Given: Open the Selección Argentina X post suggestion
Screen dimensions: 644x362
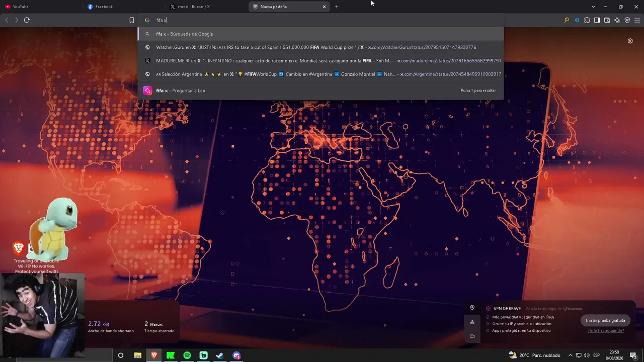Looking at the screenshot, I should (321, 74).
